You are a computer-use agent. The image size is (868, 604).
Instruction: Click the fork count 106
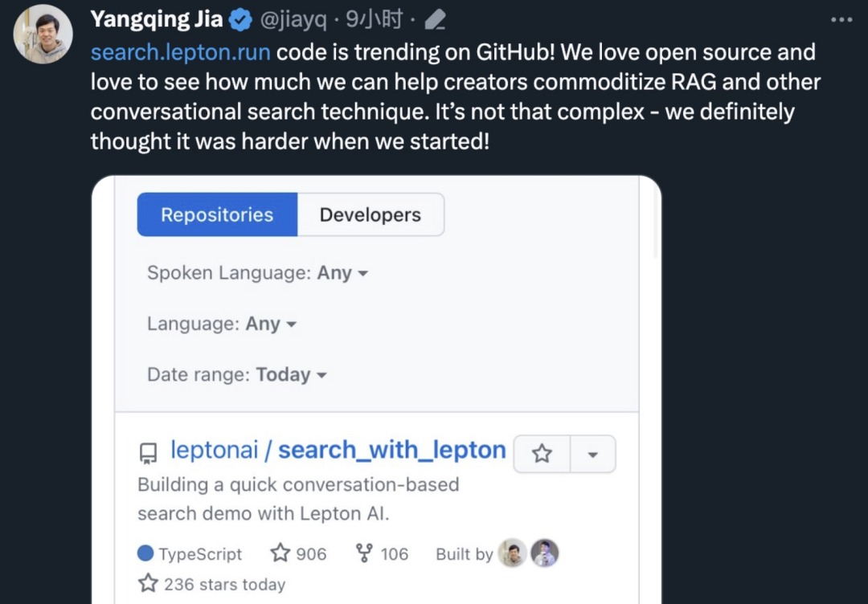point(383,553)
